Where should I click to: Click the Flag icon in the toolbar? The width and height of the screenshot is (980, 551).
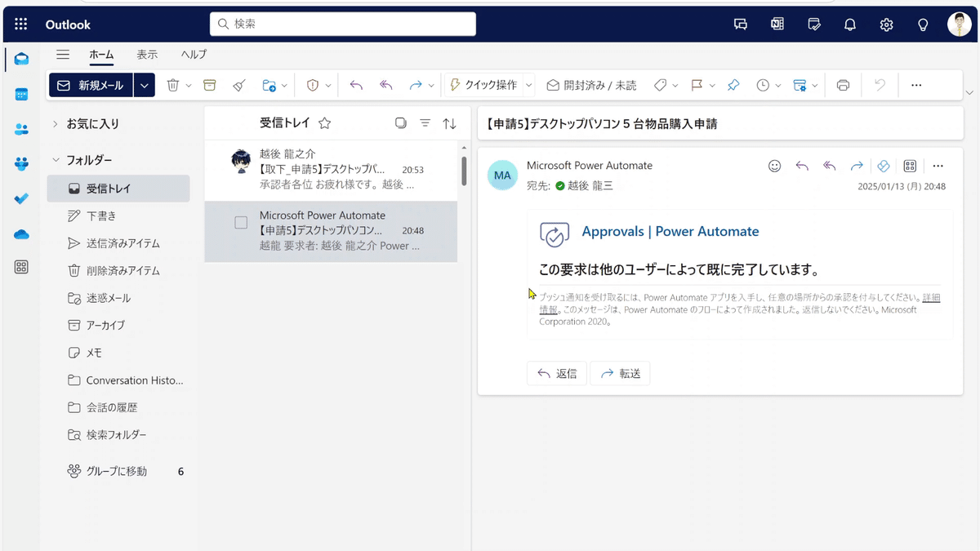coord(697,85)
